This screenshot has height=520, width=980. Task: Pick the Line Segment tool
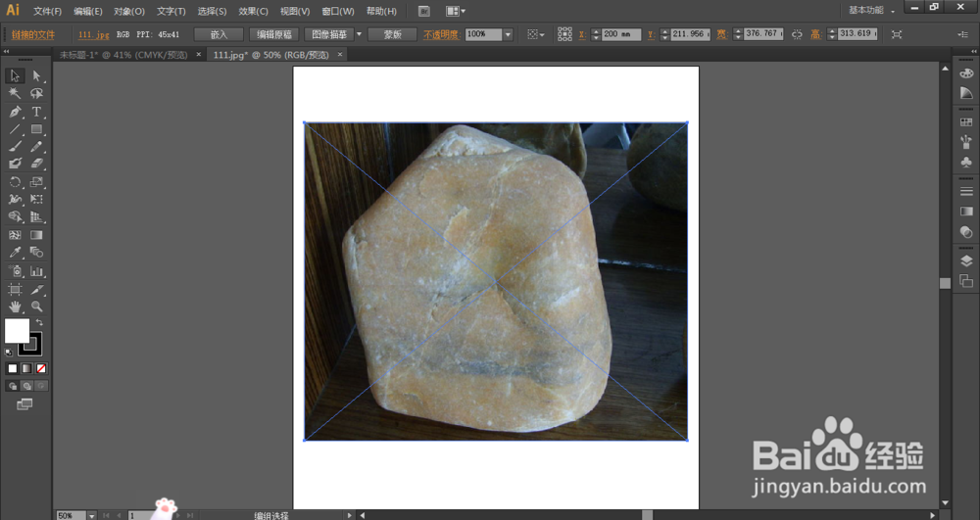point(15,129)
